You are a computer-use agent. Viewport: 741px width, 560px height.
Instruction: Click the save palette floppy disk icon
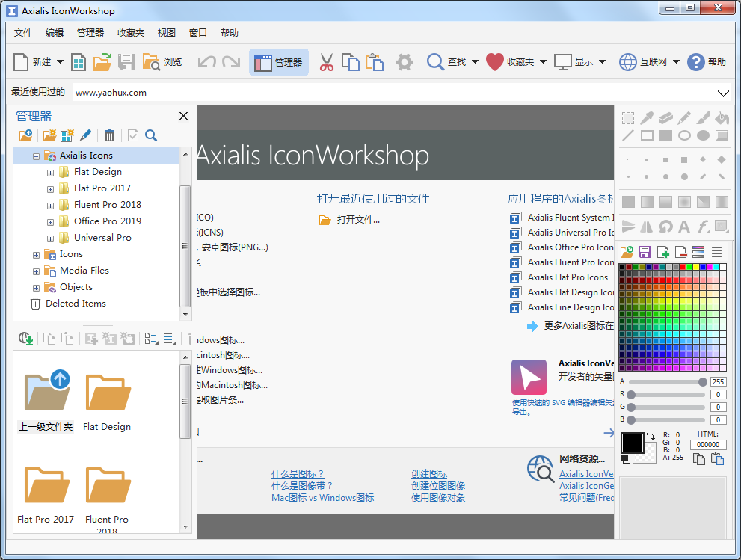point(645,253)
